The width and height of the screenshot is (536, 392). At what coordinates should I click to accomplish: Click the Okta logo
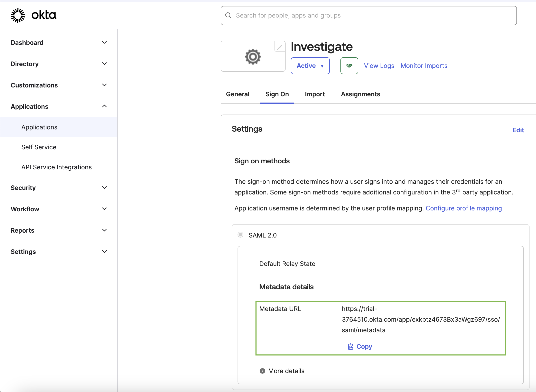point(33,15)
